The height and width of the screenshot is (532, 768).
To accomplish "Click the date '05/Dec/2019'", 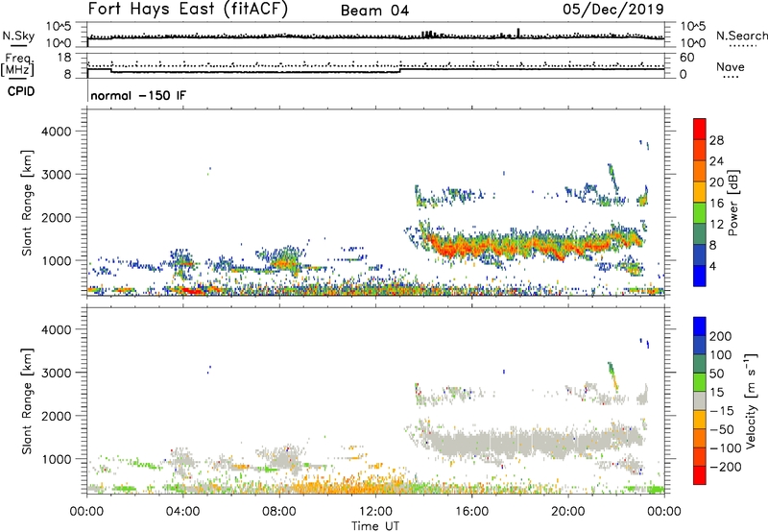I will click(612, 10).
